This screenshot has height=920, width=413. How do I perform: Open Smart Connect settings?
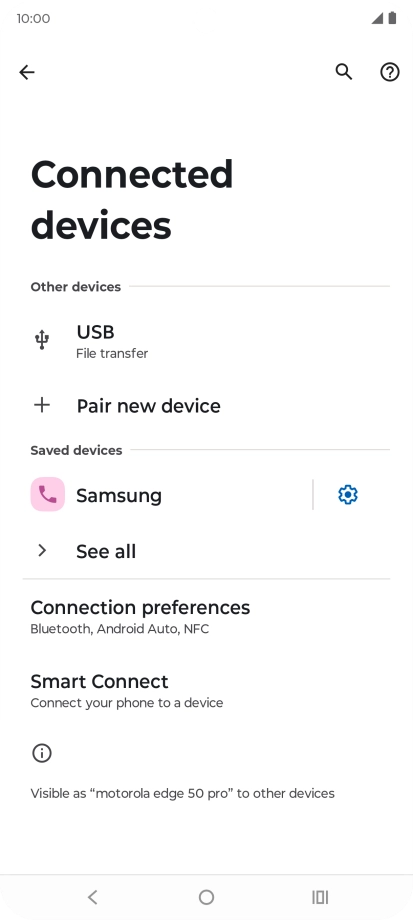point(206,691)
